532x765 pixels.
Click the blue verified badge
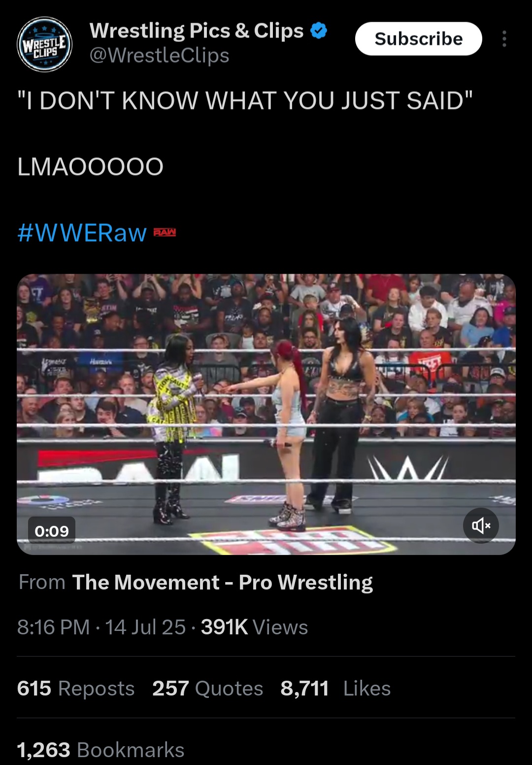click(x=319, y=31)
